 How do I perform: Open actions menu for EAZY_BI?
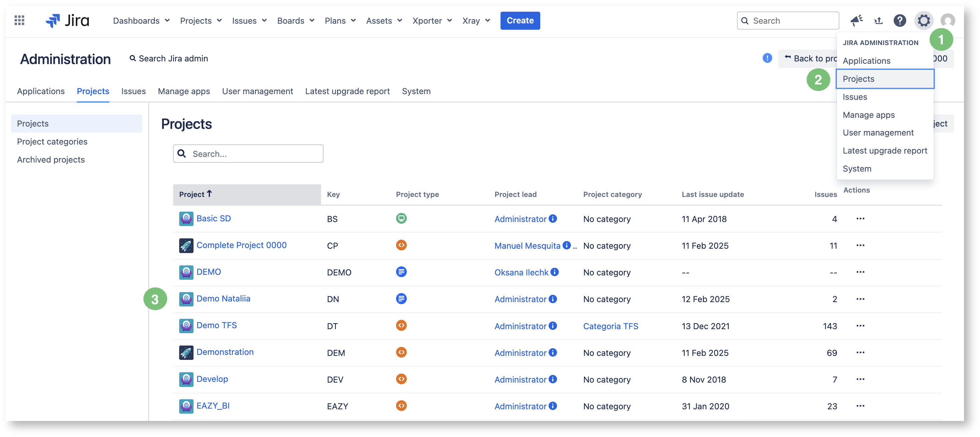[x=860, y=406]
